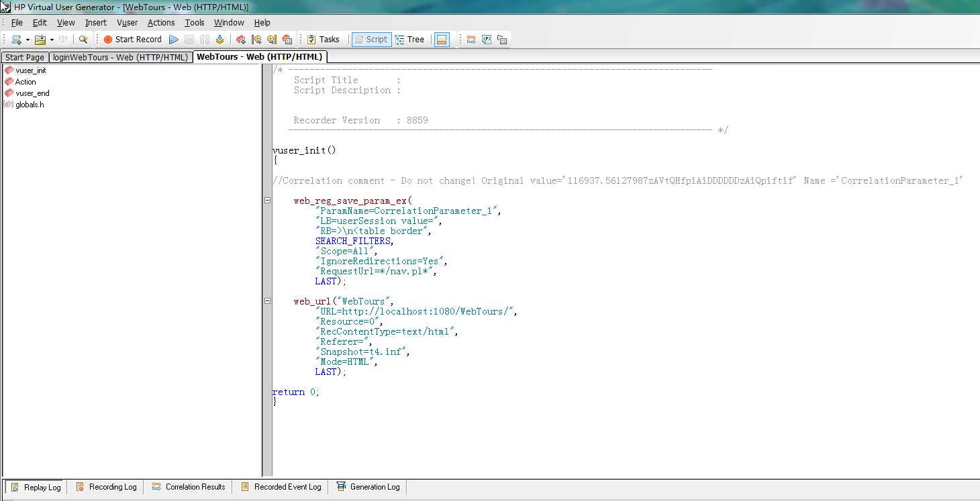Click the Pause icon in toolbar

pos(205,40)
